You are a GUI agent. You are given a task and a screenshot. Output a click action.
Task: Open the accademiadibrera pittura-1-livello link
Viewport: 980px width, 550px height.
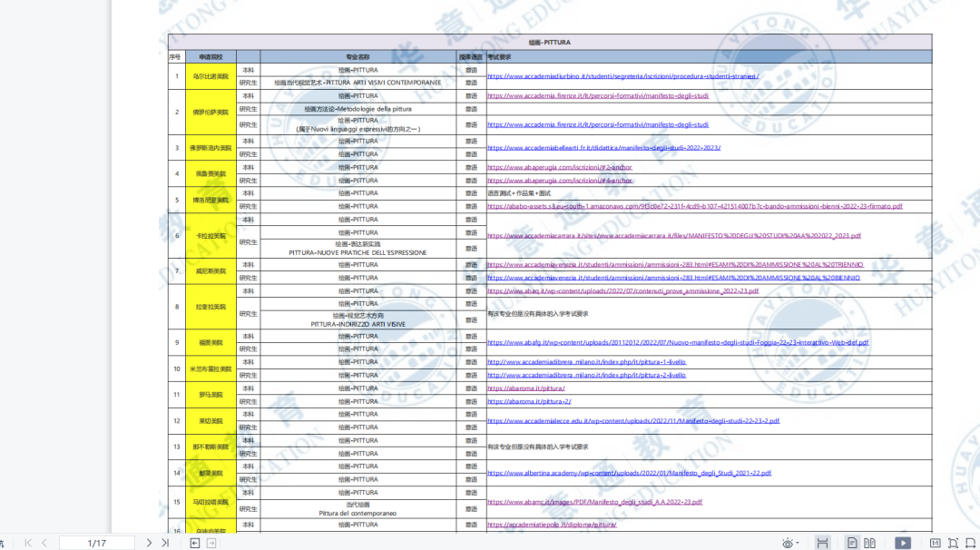[x=586, y=362]
